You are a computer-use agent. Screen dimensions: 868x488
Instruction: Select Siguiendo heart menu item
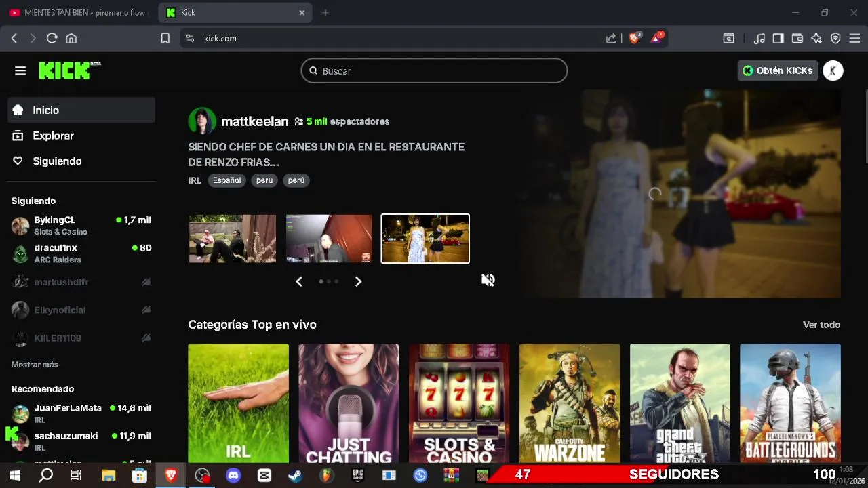coord(81,161)
